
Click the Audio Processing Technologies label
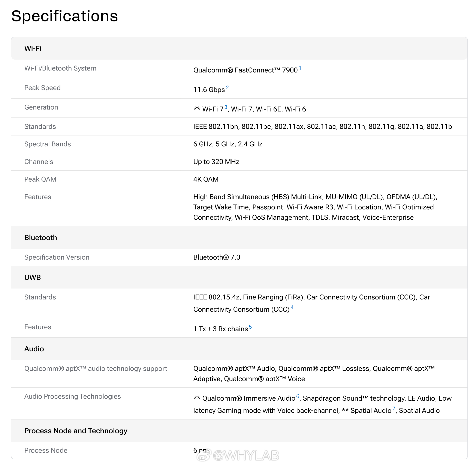click(x=72, y=397)
